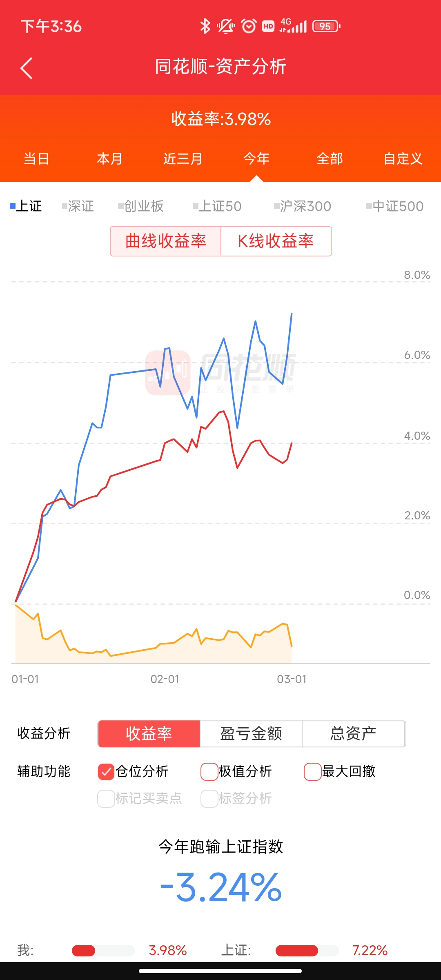Tap the alarm clock status icon
Image resolution: width=441 pixels, height=980 pixels.
[x=249, y=27]
